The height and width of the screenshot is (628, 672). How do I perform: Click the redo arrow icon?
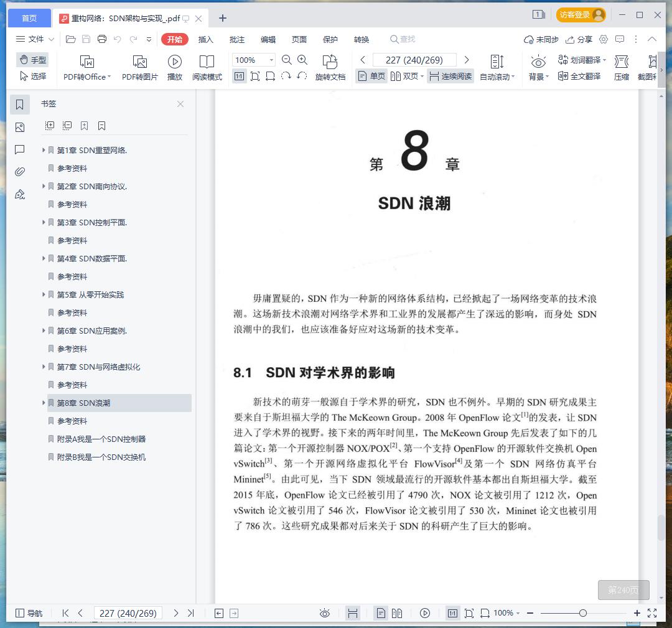pyautogui.click(x=133, y=39)
